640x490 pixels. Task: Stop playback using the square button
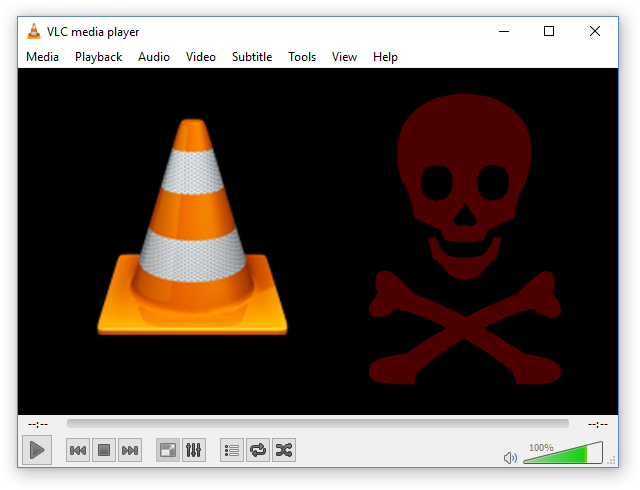click(104, 450)
